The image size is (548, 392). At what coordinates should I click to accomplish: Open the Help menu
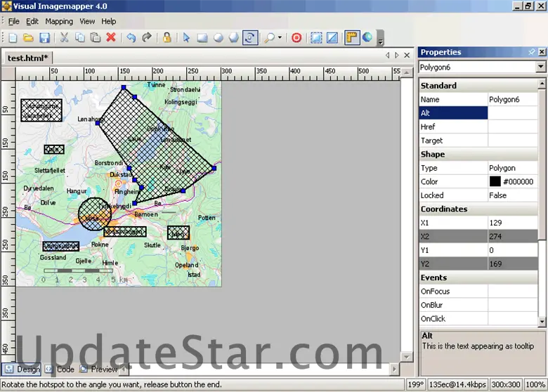click(109, 21)
